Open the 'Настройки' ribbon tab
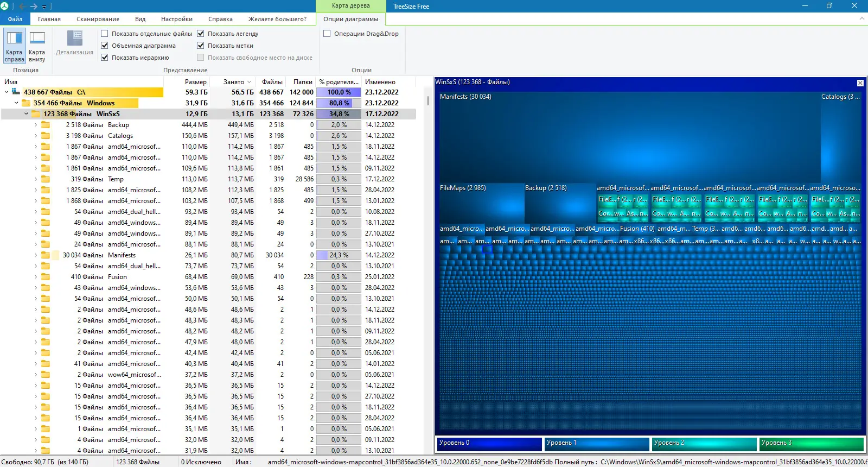Viewport: 868px width, 467px height. [177, 19]
